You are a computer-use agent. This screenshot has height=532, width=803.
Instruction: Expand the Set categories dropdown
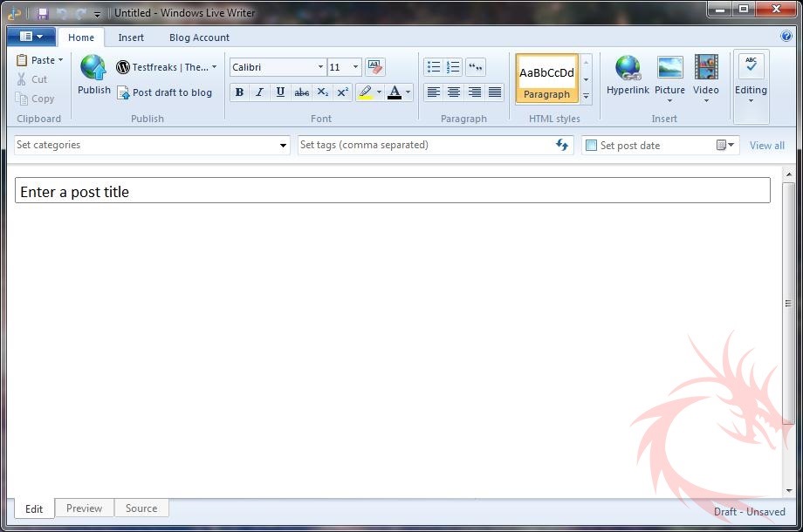pos(283,146)
